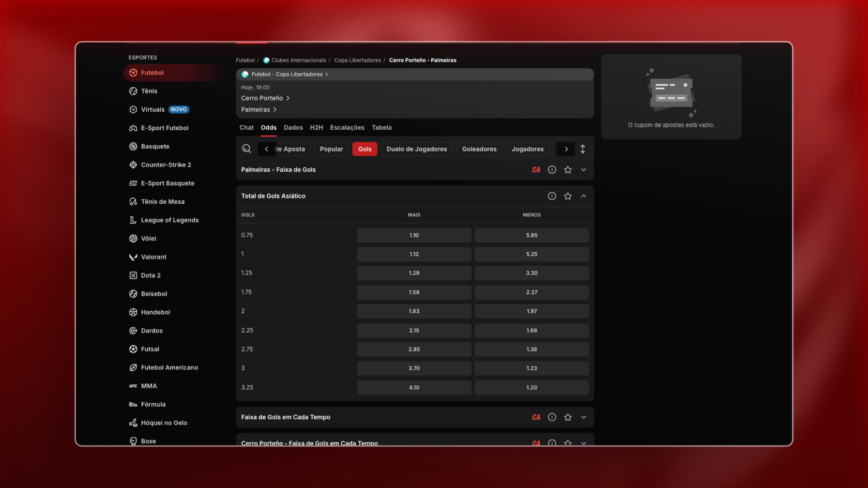Select the Duelo de Jogadores filter
Viewport: 868px width, 488px height.
[417, 149]
